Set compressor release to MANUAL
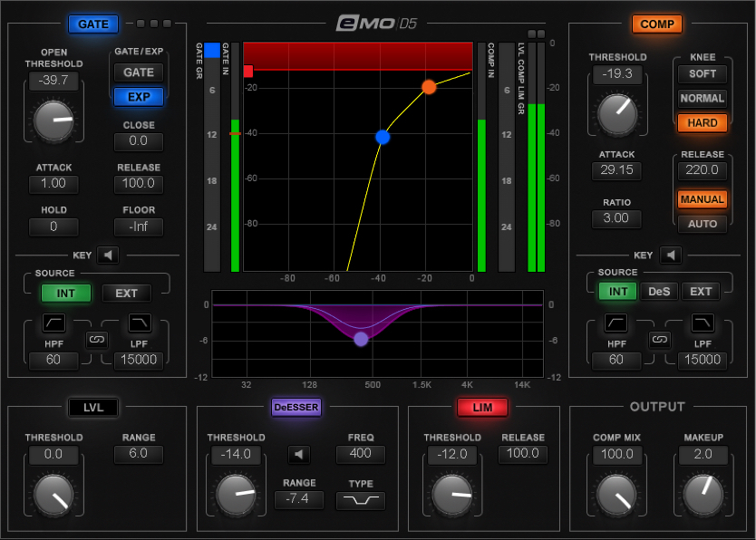 702,199
